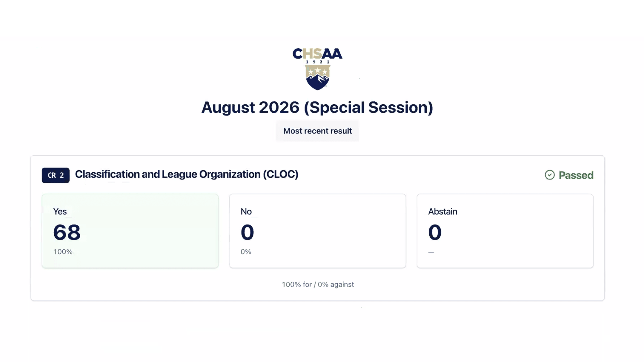Screen dimensions: 644x362
Task: Click the CR 2 badge
Action: (56, 175)
